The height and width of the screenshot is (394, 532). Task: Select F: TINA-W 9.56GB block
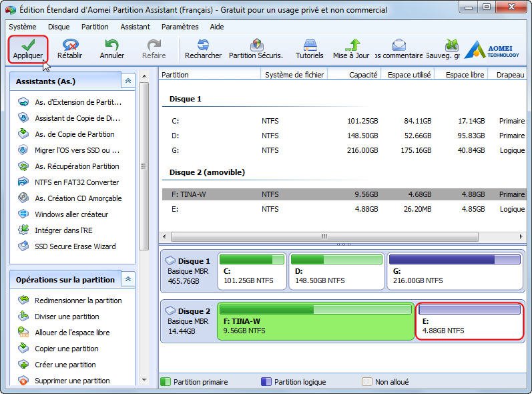(x=316, y=321)
